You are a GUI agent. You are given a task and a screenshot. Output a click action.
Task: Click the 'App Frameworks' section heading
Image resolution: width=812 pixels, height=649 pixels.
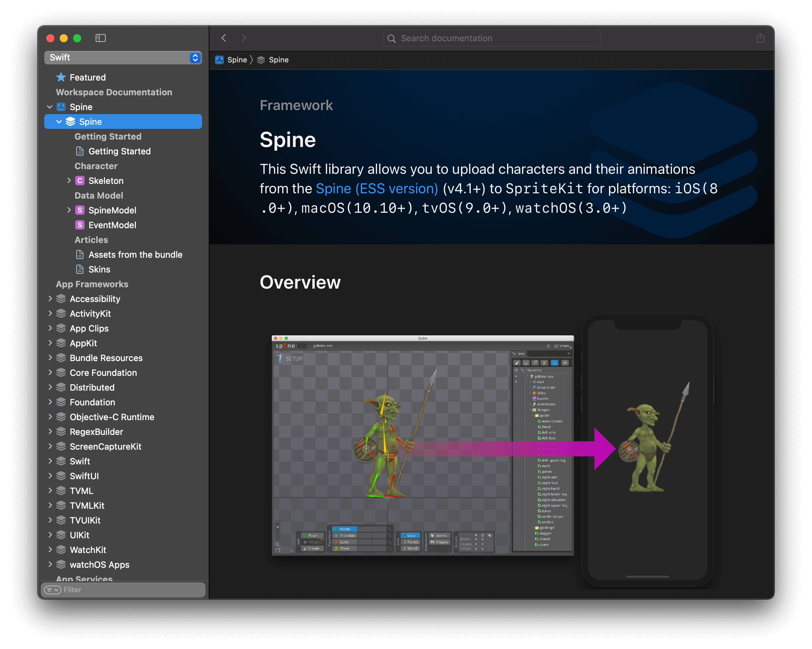click(92, 284)
